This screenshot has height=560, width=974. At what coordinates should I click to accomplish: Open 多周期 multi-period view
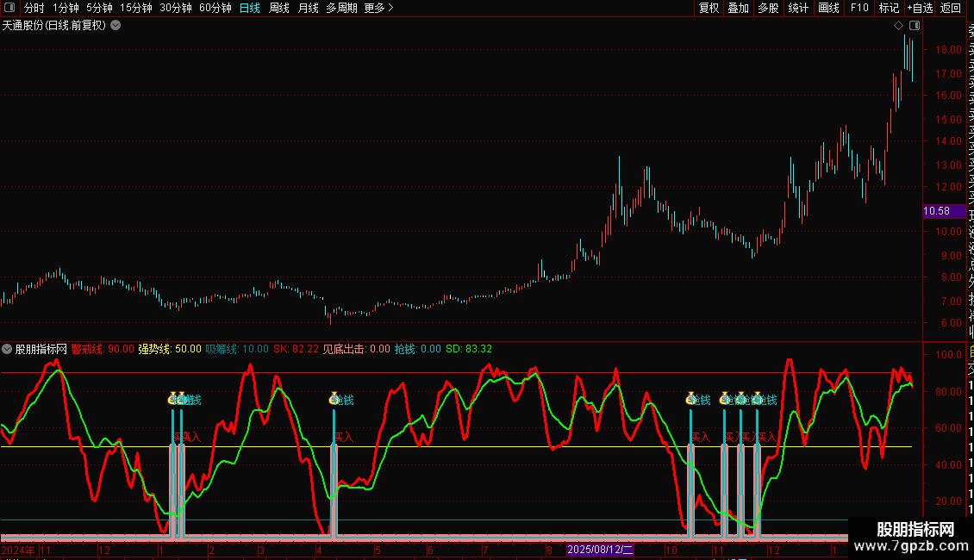(x=341, y=8)
